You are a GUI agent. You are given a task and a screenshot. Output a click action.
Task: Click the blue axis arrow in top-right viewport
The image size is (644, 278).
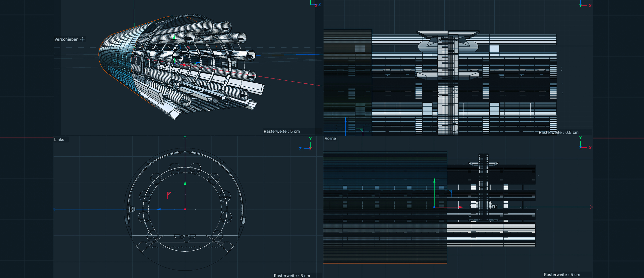[346, 120]
